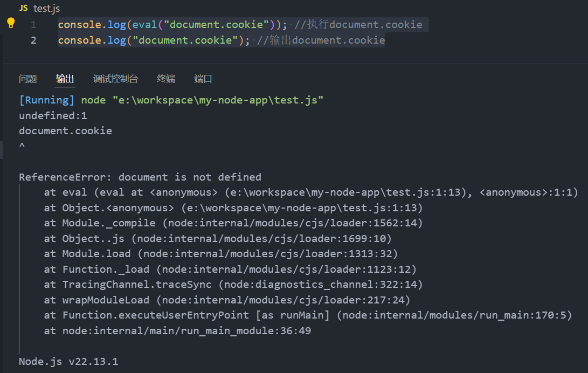Click the JS file icon beside test.js
Screen dimensions: 588x373
point(24,8)
